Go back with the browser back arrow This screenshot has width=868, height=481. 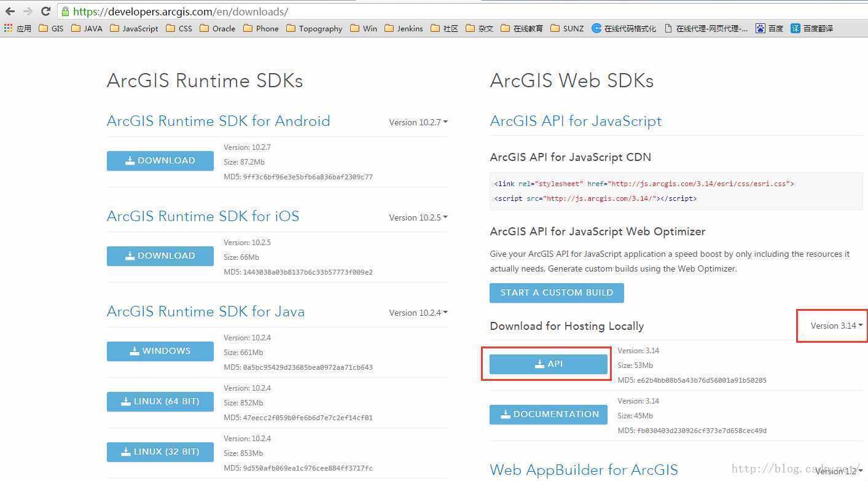(x=10, y=11)
